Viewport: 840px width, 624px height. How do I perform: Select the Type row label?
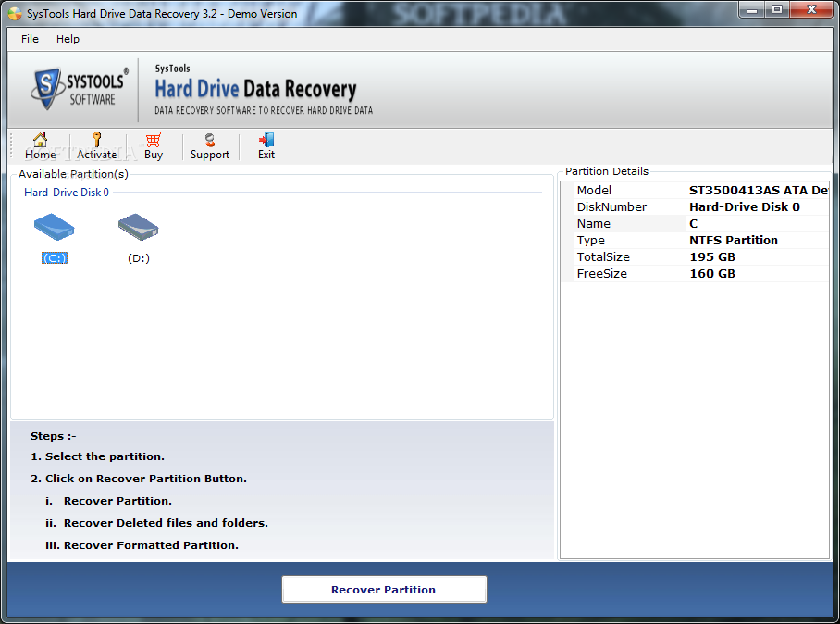[591, 240]
